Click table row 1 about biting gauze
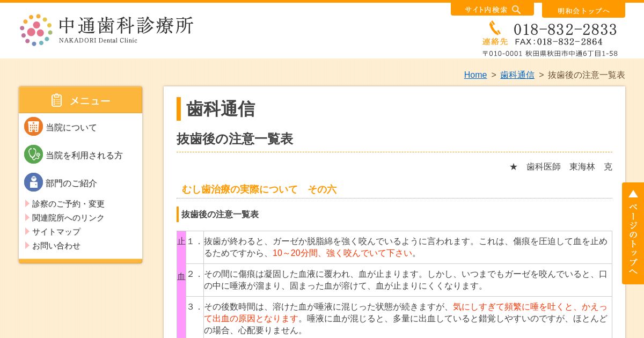Image resolution: width=644 pixels, height=338 pixels. point(399,247)
